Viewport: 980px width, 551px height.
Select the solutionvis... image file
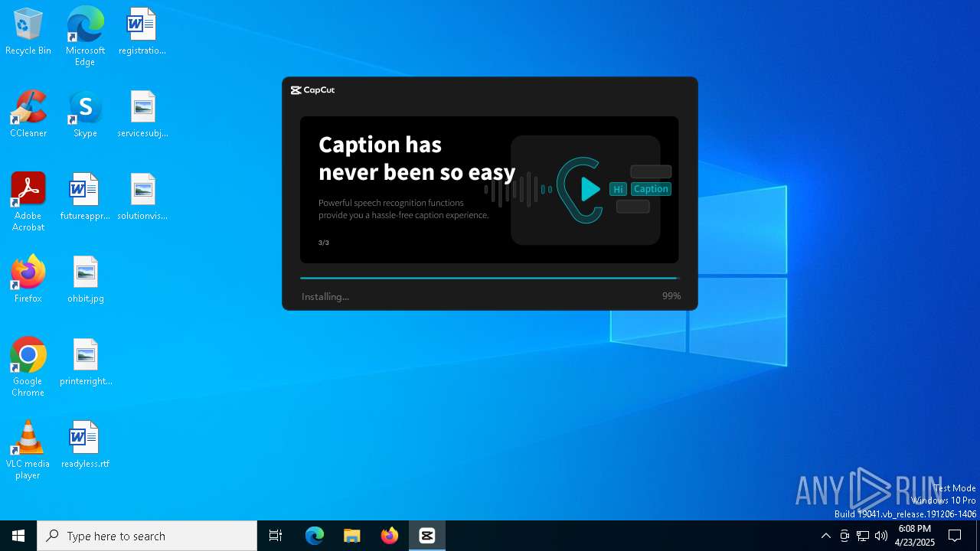coord(142,197)
